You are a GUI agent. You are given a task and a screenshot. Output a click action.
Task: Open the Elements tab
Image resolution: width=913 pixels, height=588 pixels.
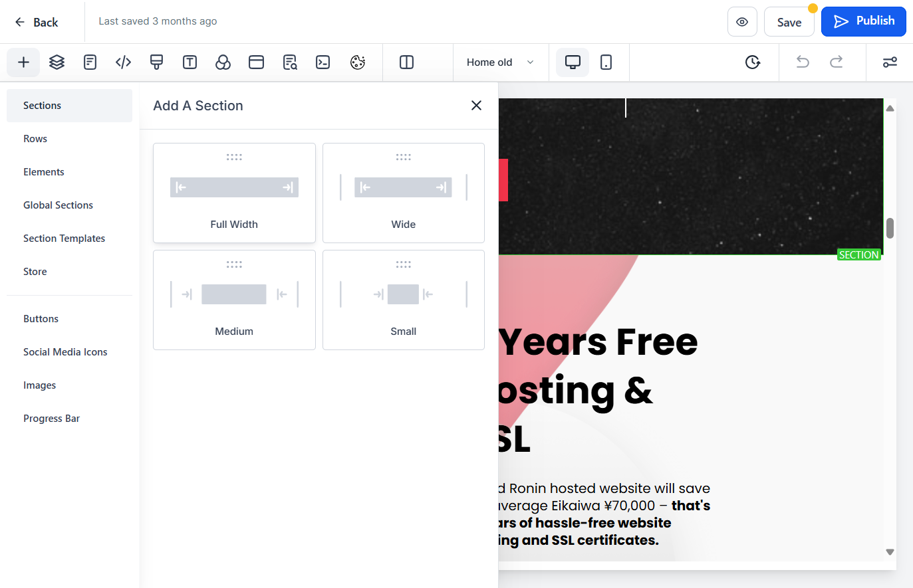(69, 172)
